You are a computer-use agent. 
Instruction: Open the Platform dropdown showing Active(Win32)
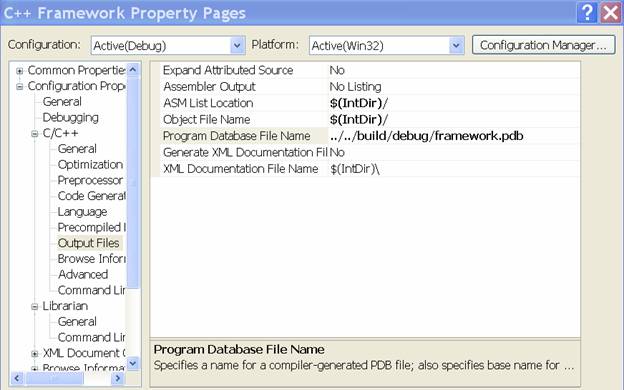tap(386, 45)
